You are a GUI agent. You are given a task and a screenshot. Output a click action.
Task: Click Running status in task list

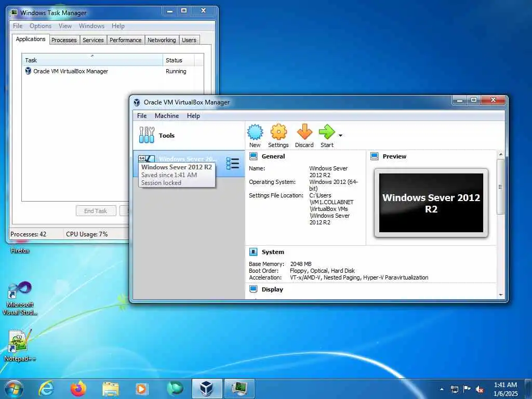pyautogui.click(x=176, y=71)
